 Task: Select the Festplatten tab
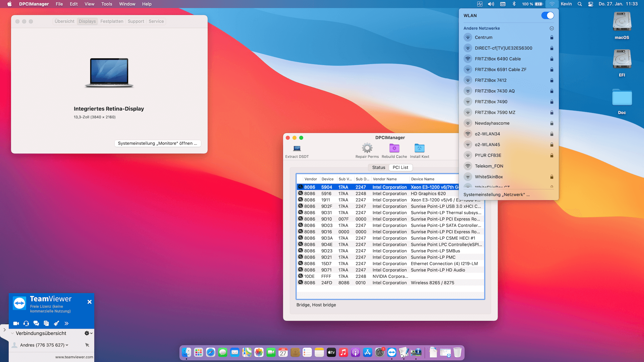[112, 21]
